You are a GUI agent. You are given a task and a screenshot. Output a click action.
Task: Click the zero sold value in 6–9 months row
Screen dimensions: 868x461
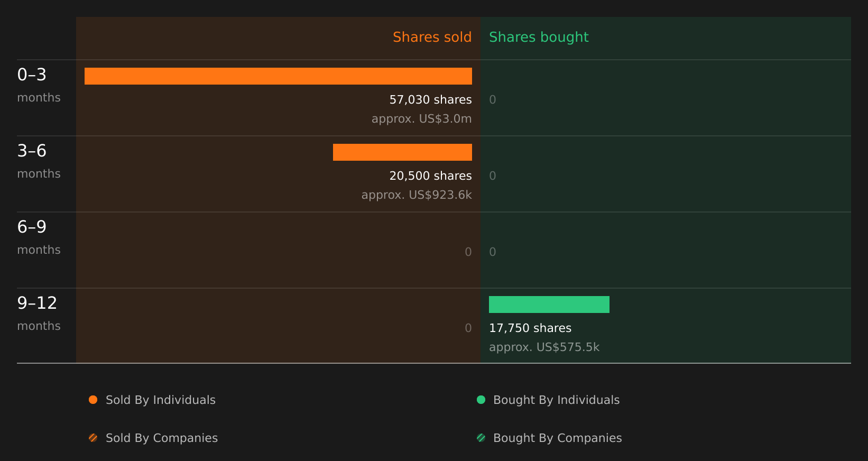pos(468,252)
